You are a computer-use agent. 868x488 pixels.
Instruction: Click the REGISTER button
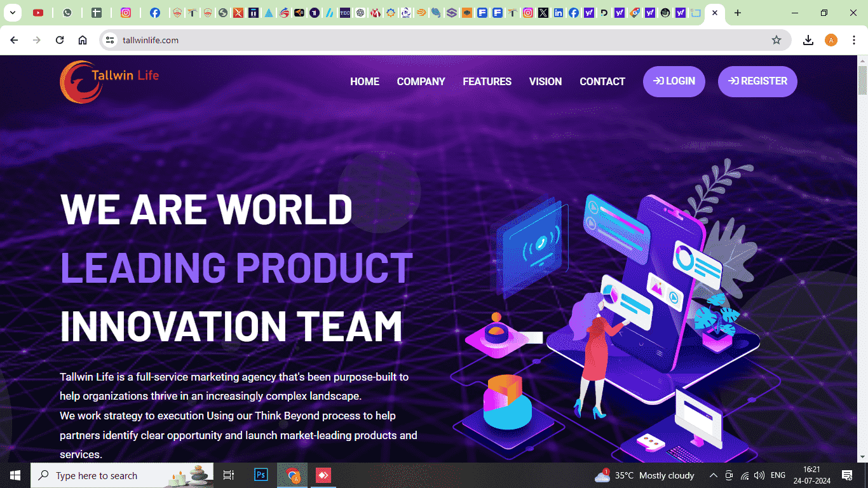click(757, 81)
